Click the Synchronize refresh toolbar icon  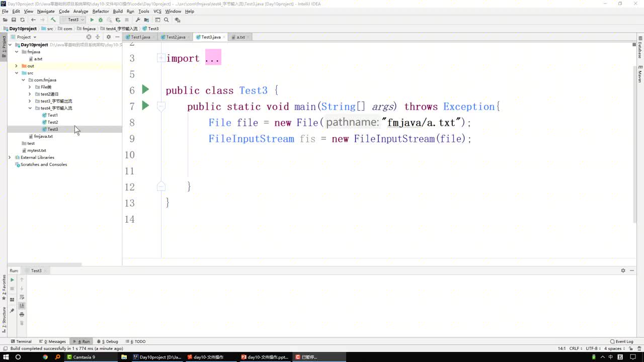[x=22, y=20]
